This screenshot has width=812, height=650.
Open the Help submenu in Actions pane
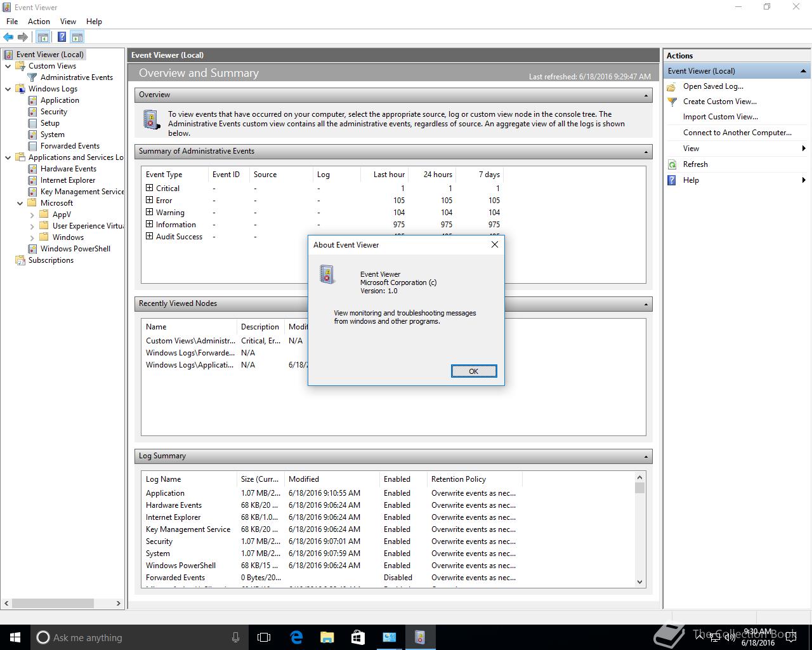(737, 180)
